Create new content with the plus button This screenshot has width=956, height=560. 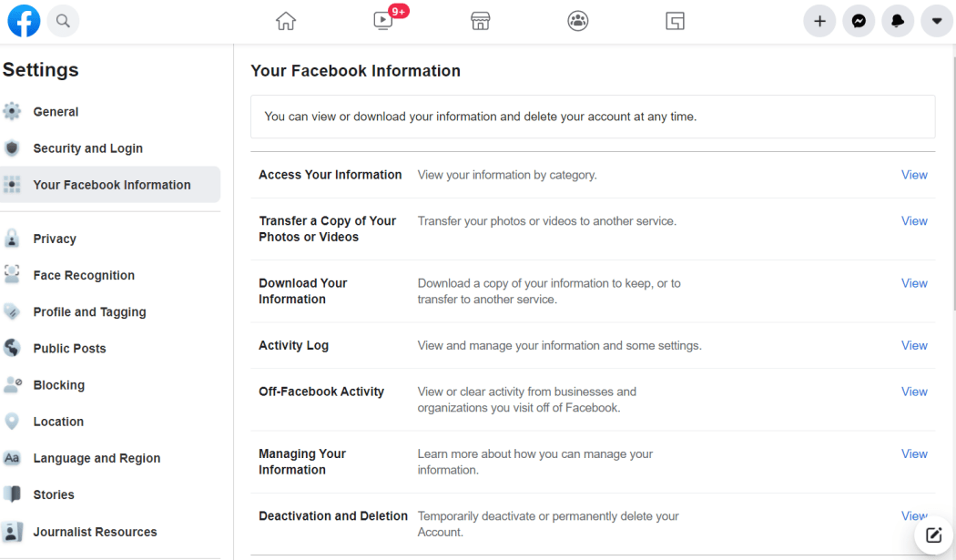pos(819,20)
